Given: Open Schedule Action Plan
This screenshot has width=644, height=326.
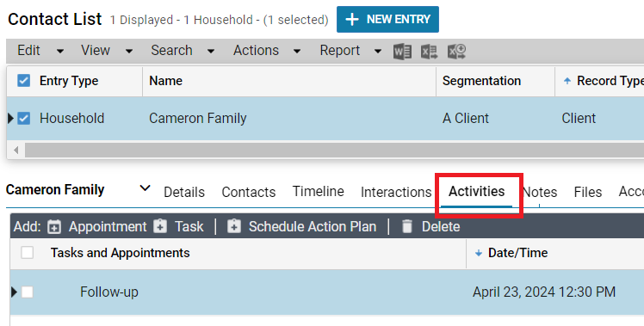Looking at the screenshot, I should (301, 226).
